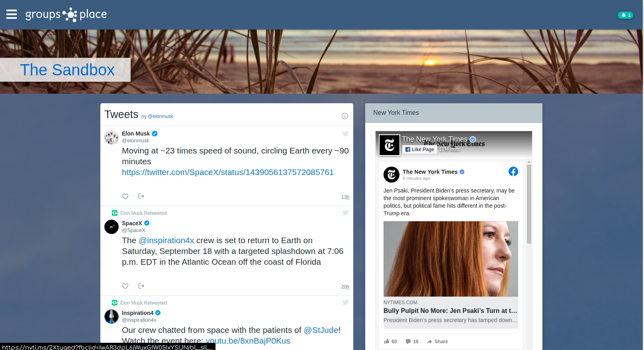Open the hamburger navigation menu
Viewport: 644px width, 350px height.
coord(12,15)
